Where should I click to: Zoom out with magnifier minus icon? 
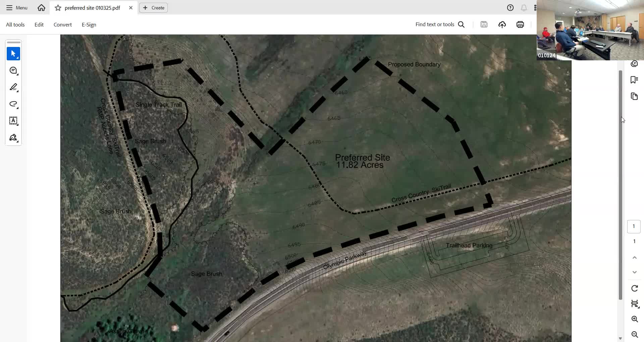coord(634,335)
